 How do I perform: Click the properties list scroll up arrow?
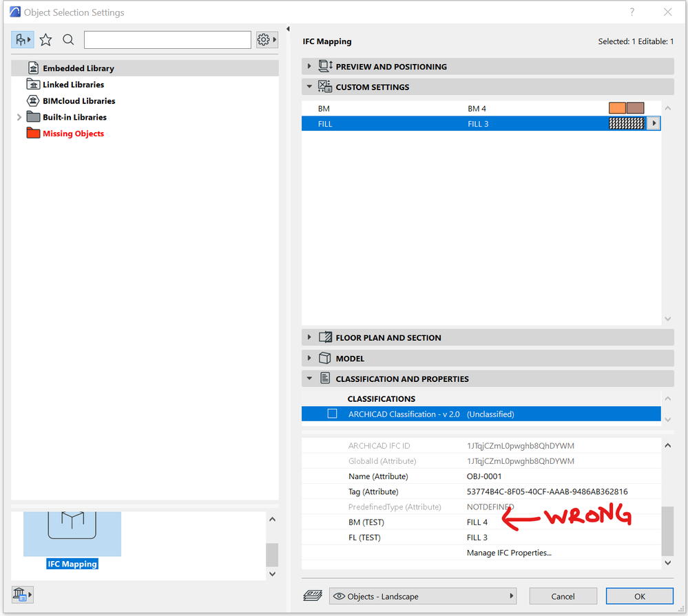pos(668,445)
